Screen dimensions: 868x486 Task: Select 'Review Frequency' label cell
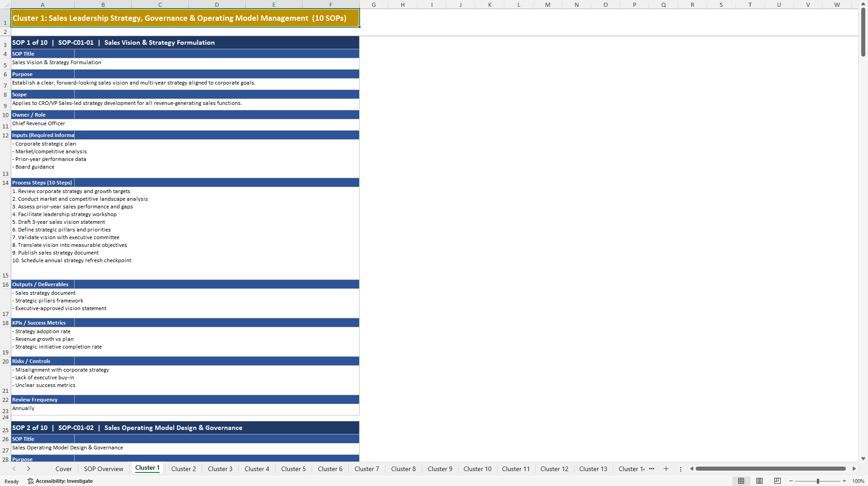coord(43,400)
